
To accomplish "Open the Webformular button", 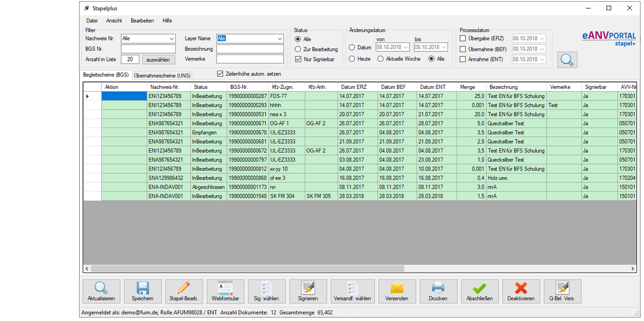I will pos(226,291).
